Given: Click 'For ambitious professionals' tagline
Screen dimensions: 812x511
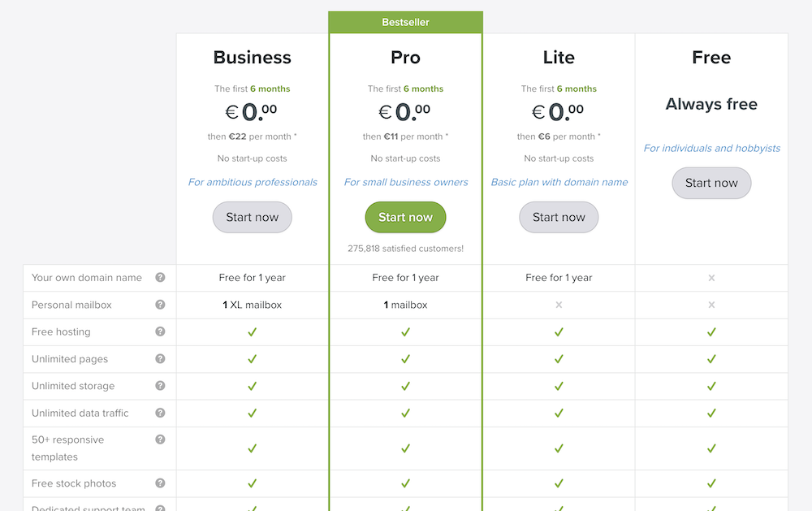Looking at the screenshot, I should pos(253,182).
